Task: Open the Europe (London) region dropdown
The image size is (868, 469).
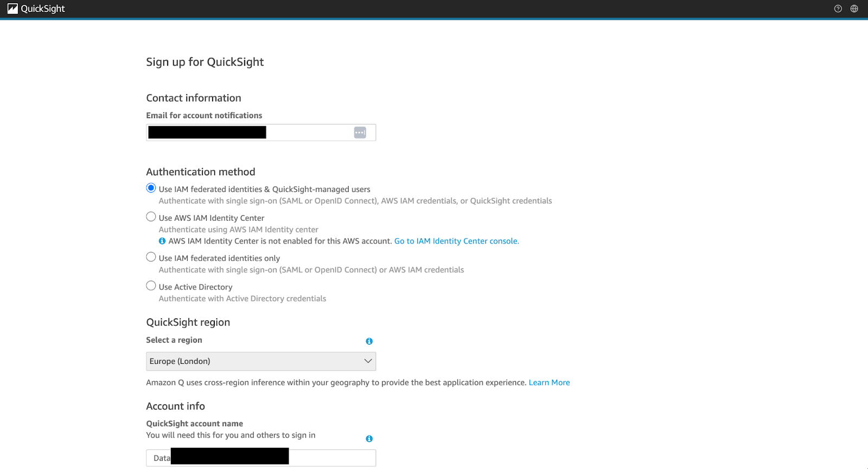Action: point(261,361)
